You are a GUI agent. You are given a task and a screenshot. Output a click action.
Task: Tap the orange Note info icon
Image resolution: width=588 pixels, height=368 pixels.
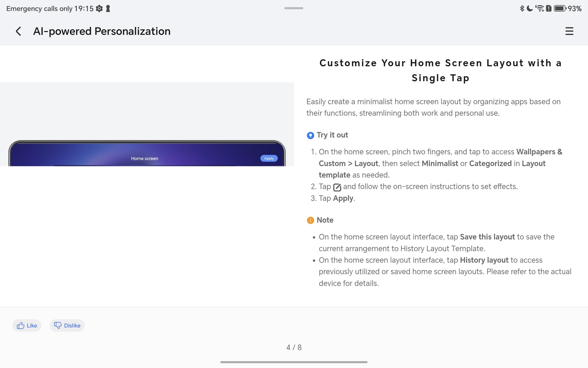tap(310, 220)
